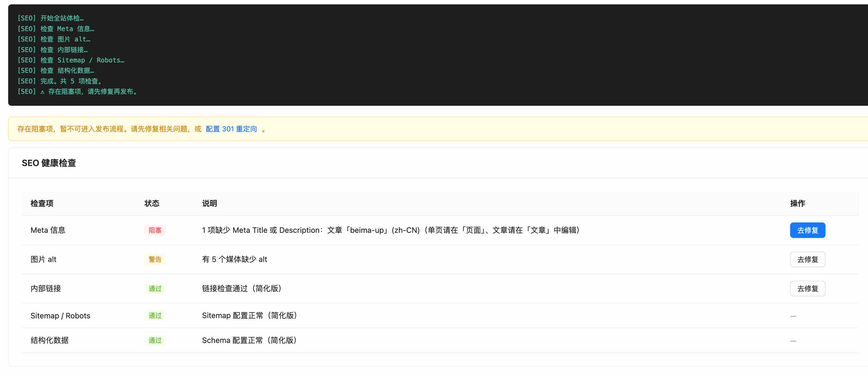868x374 pixels.
Task: Click description mentioning 文章「beima-up」
Action: (391, 230)
